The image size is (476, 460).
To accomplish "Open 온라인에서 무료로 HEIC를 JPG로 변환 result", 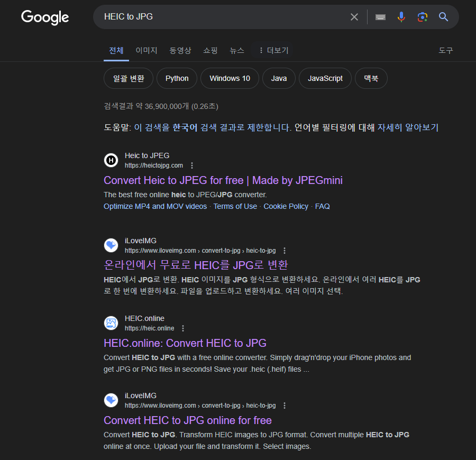I will click(196, 265).
